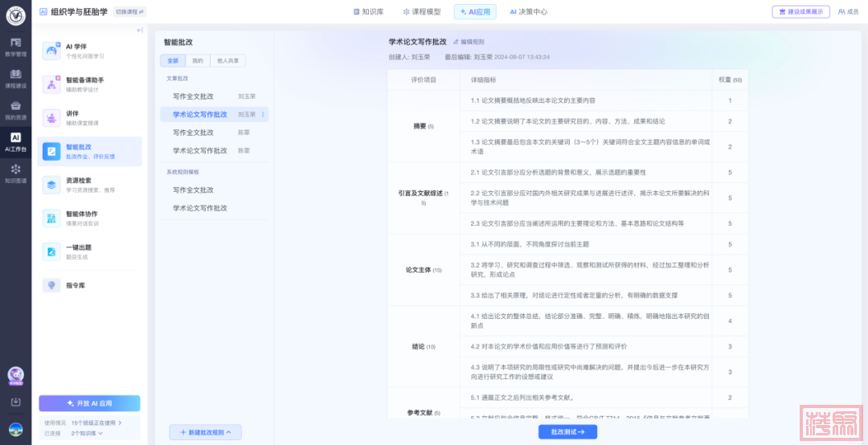Image resolution: width=868 pixels, height=445 pixels.
Task: Open the 教学管理 sidebar icon
Action: click(15, 47)
